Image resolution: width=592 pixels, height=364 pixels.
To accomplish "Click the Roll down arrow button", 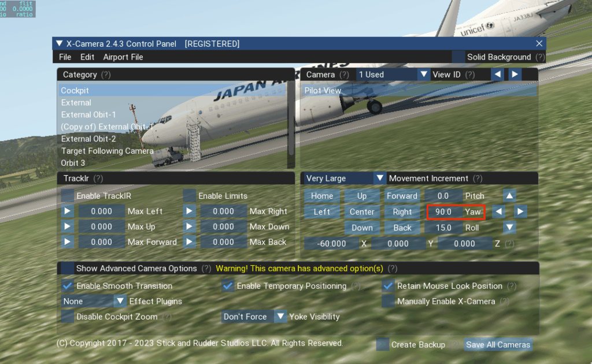I will click(509, 228).
